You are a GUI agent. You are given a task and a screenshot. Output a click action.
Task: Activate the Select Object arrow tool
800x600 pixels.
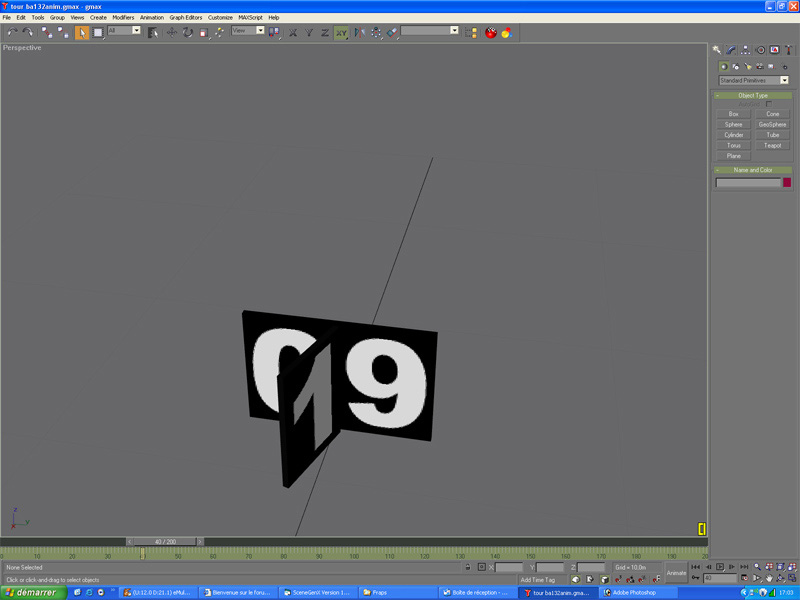pyautogui.click(x=82, y=33)
